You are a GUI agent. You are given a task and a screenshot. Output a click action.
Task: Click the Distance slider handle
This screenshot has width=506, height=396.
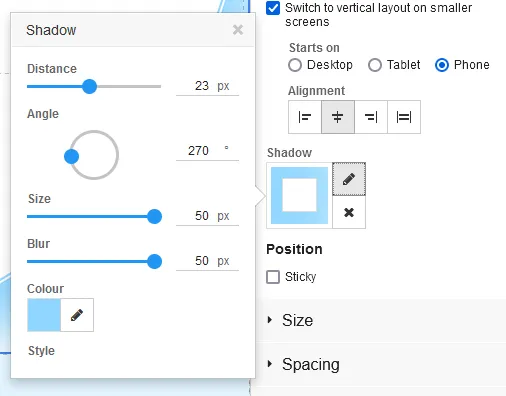[x=89, y=86]
